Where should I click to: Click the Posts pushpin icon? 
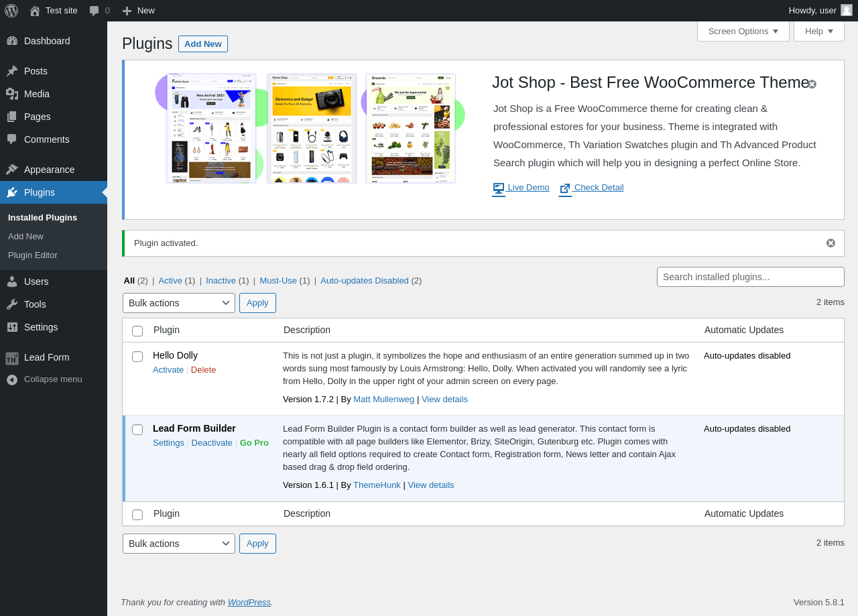click(x=12, y=71)
